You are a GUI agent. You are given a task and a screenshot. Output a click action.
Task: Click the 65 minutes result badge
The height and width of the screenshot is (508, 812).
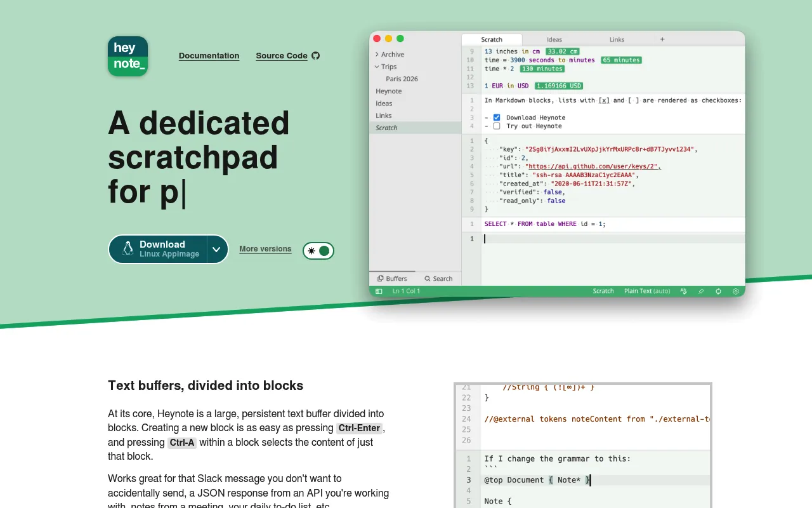point(621,60)
